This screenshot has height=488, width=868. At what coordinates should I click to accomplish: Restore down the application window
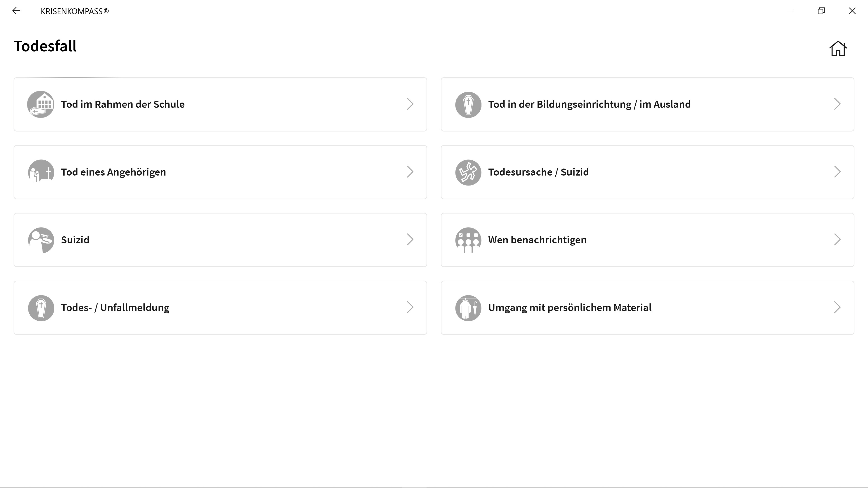[821, 11]
